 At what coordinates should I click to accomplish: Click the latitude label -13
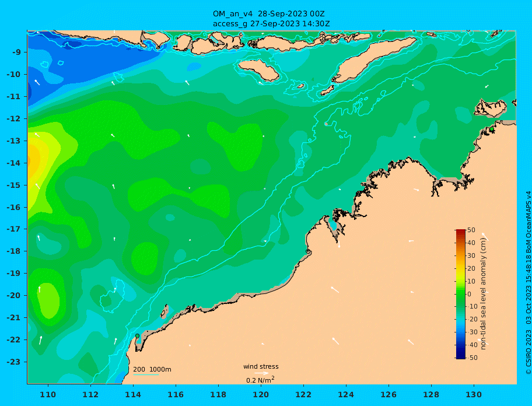14,141
